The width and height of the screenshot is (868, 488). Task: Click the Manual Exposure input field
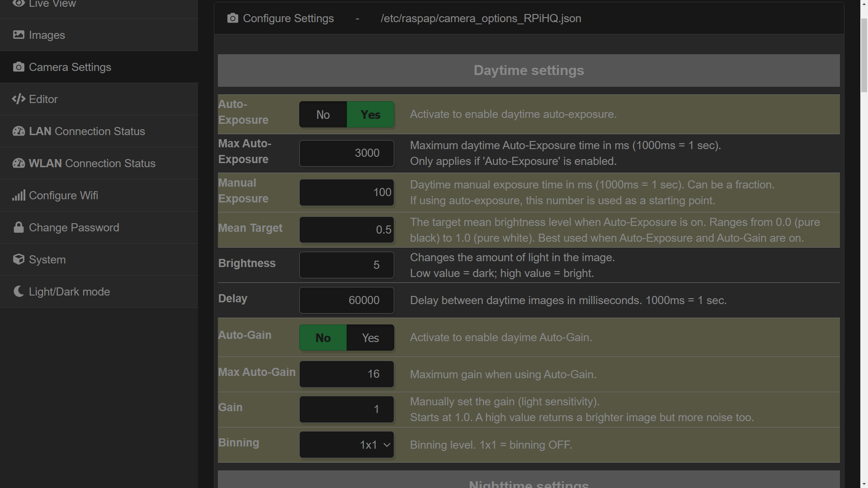coord(347,192)
